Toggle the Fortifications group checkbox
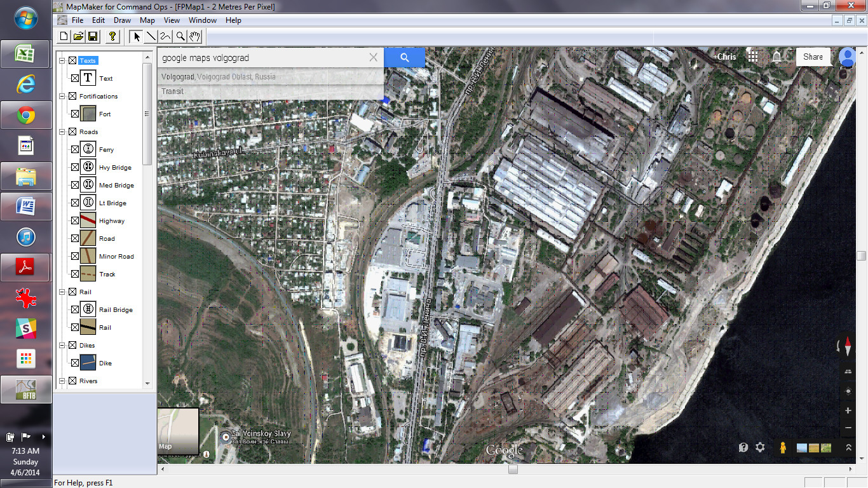The image size is (868, 488). tap(72, 97)
